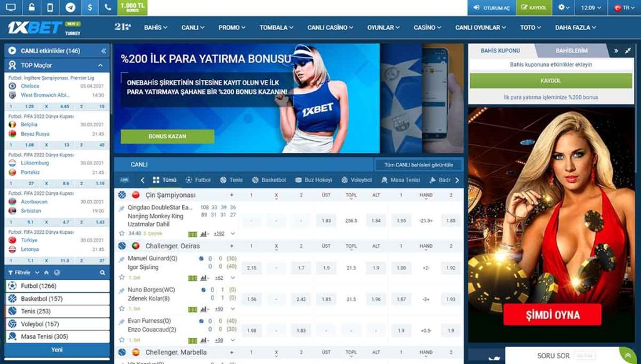Screen dimensions: 641x364
Task: Select the Tenis live tab
Action: click(x=231, y=179)
